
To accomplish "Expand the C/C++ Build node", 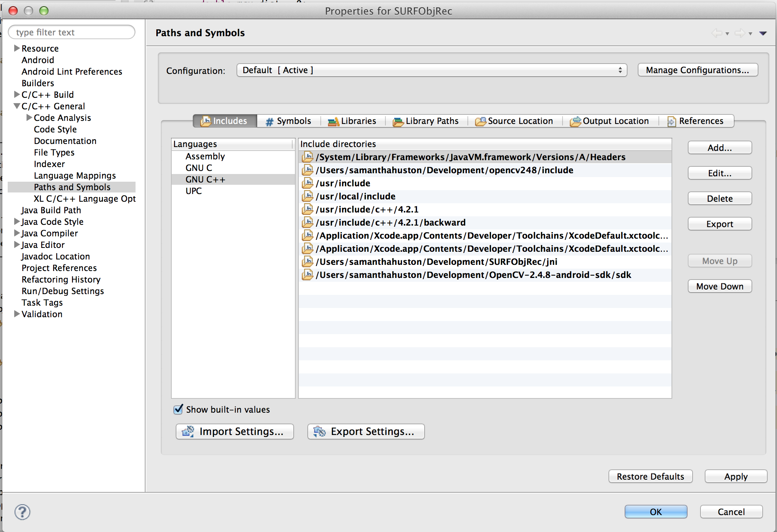I will coord(17,94).
